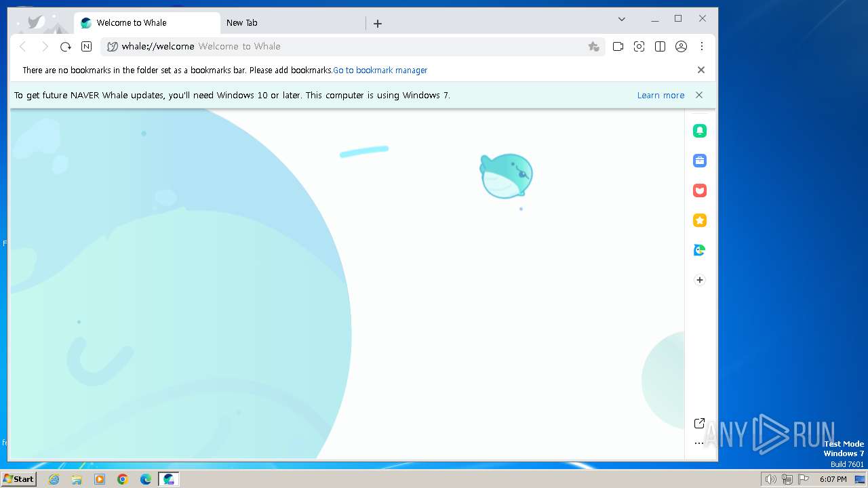Click Learn more about Windows updates
The height and width of the screenshot is (488, 868).
point(660,96)
